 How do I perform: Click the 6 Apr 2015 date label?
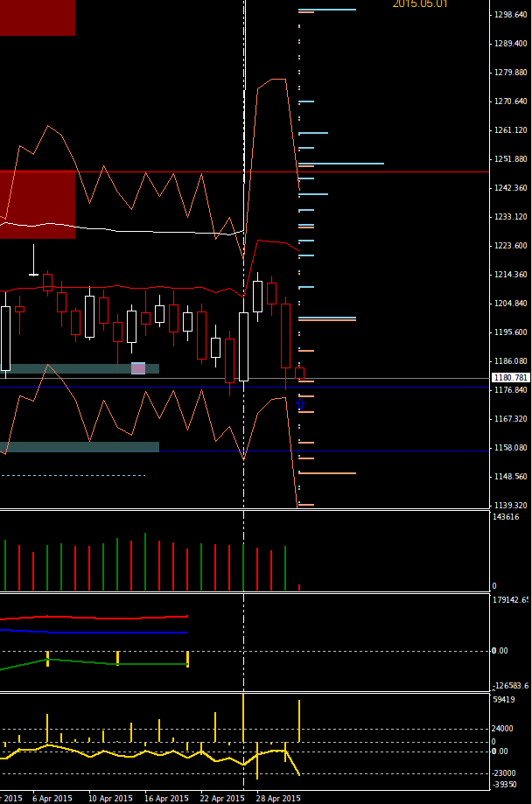52,799
